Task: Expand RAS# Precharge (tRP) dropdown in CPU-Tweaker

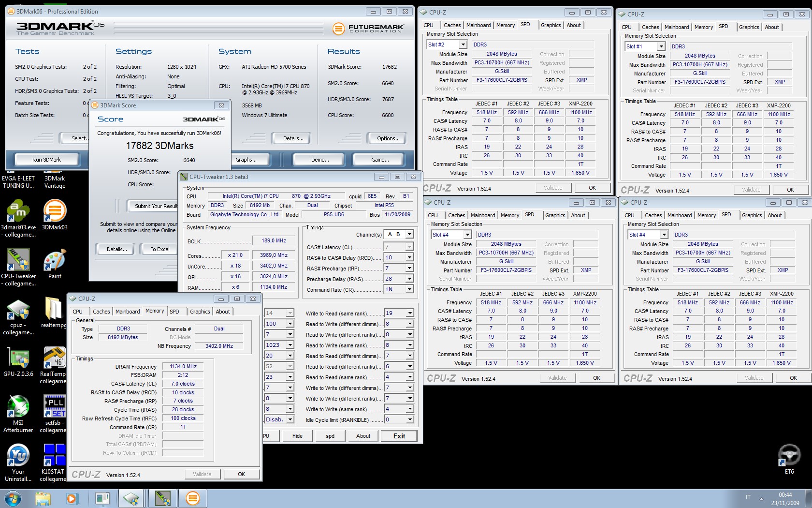Action: (409, 268)
